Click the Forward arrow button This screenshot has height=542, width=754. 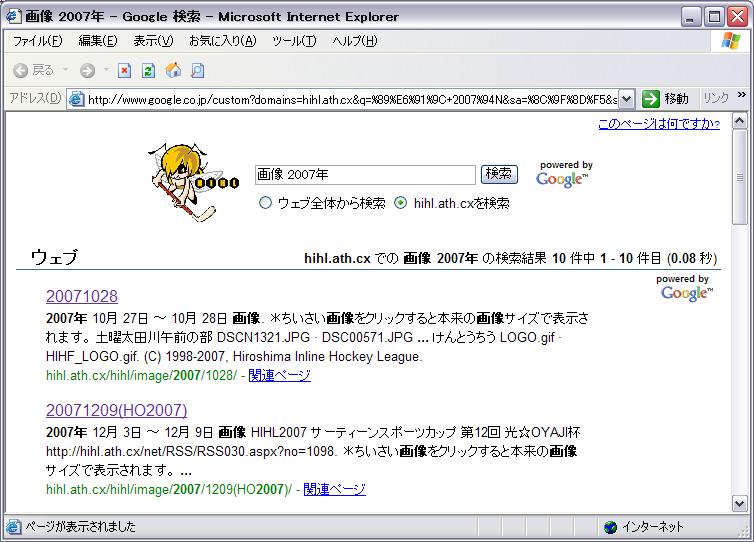click(87, 70)
